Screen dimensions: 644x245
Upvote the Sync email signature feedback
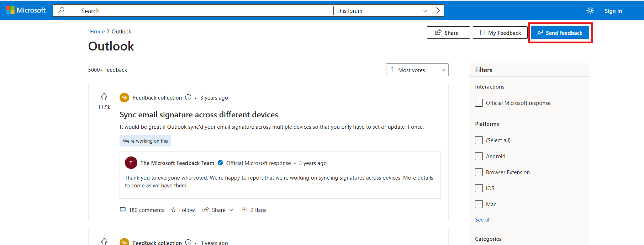(x=104, y=97)
